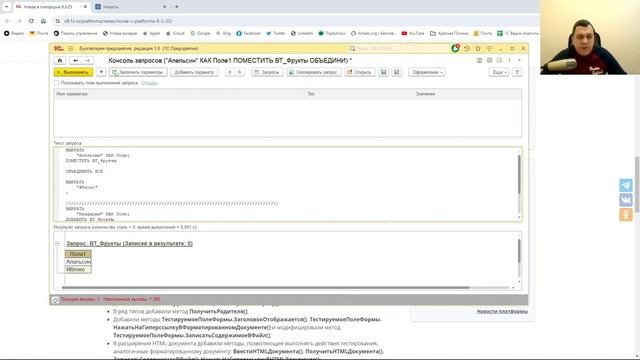640x360 pixels.
Task: Select the Поле1 column header
Action: pos(78,254)
